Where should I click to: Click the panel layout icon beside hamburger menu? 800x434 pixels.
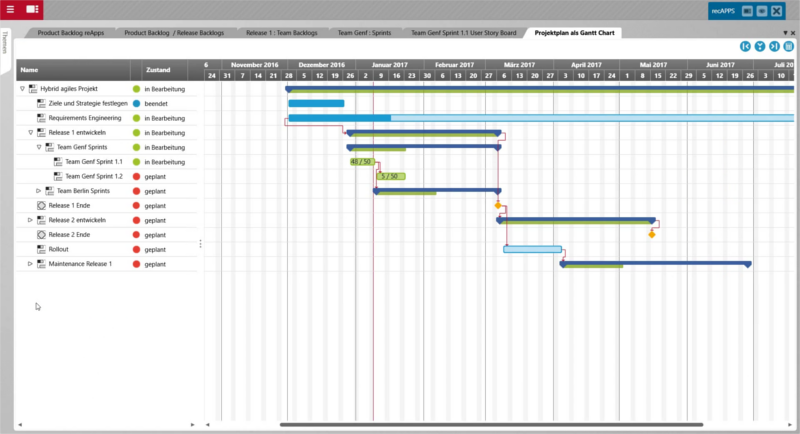[33, 8]
